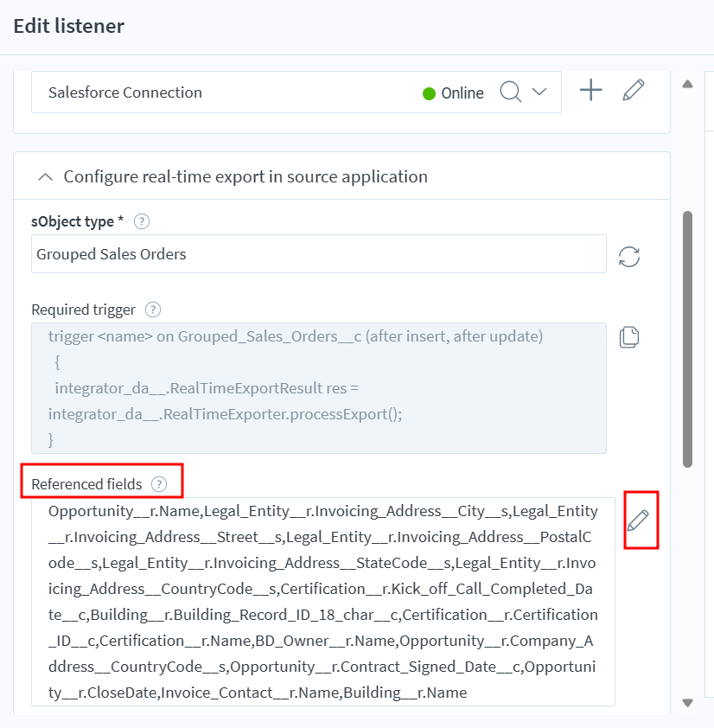Open help tooltip for Referenced fields
The image size is (714, 728).
pyautogui.click(x=159, y=484)
